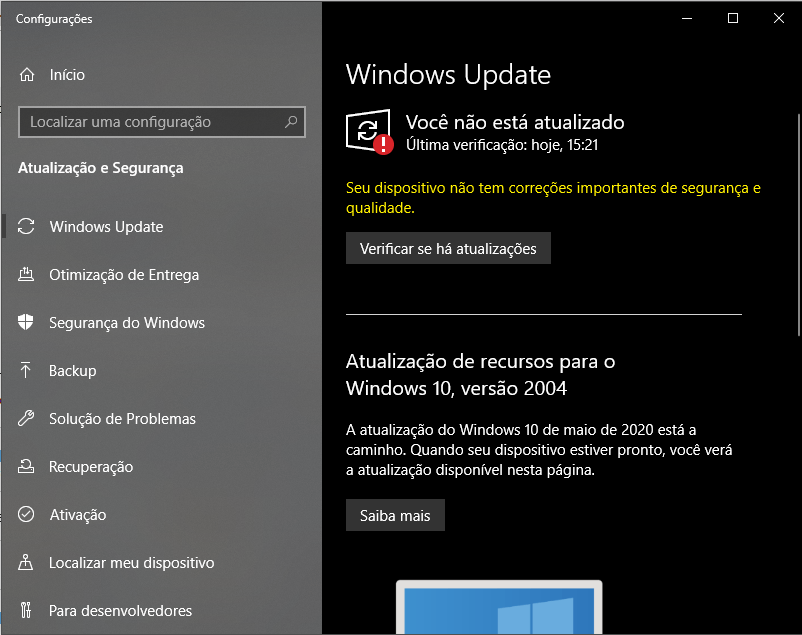Viewport: 802px width, 635px height.
Task: Click the Windows laptop illustration thumbnail
Action: click(x=499, y=607)
